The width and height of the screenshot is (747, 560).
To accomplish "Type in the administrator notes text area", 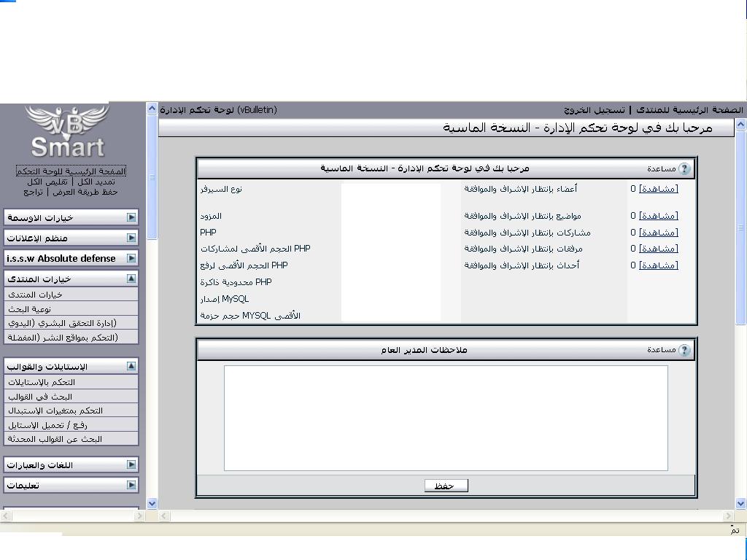I will 445,418.
